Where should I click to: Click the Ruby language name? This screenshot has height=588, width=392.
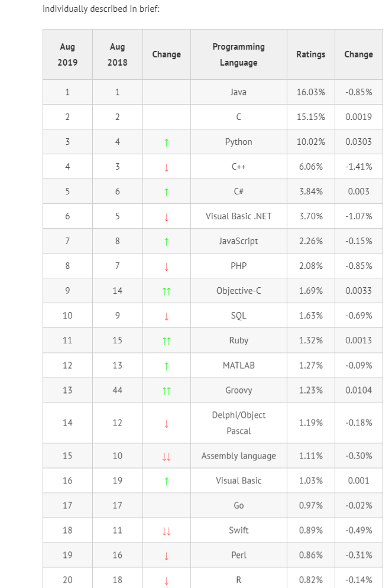239,340
